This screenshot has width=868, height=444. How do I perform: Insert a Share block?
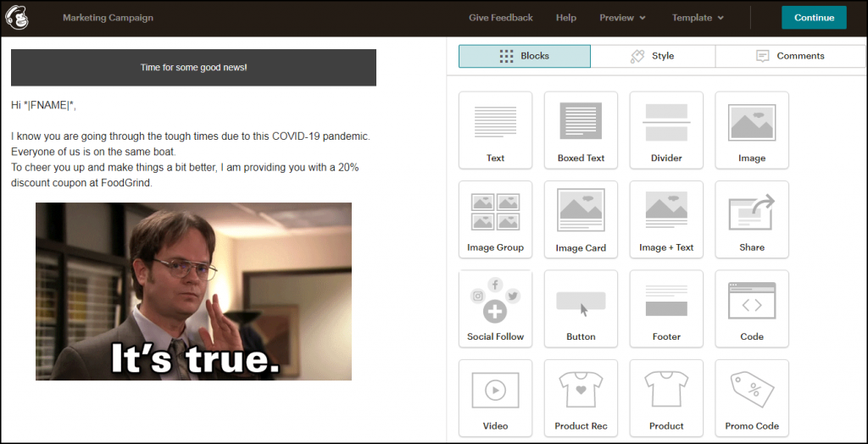752,219
